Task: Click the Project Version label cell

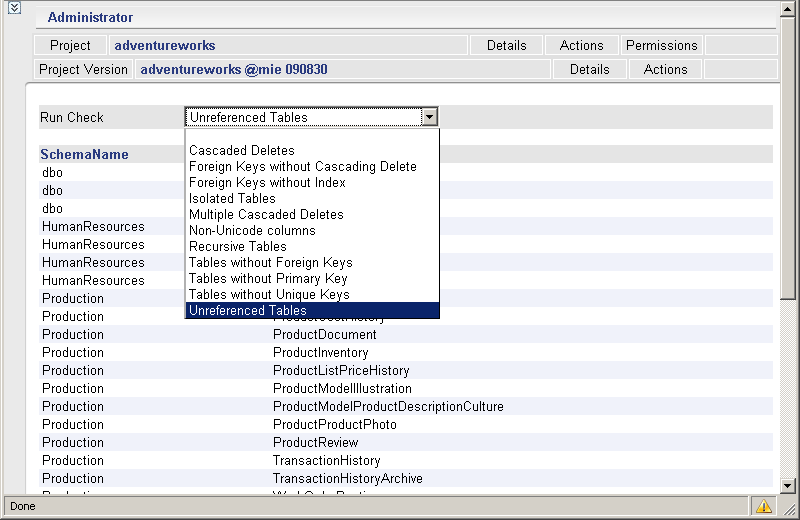Action: coord(83,69)
